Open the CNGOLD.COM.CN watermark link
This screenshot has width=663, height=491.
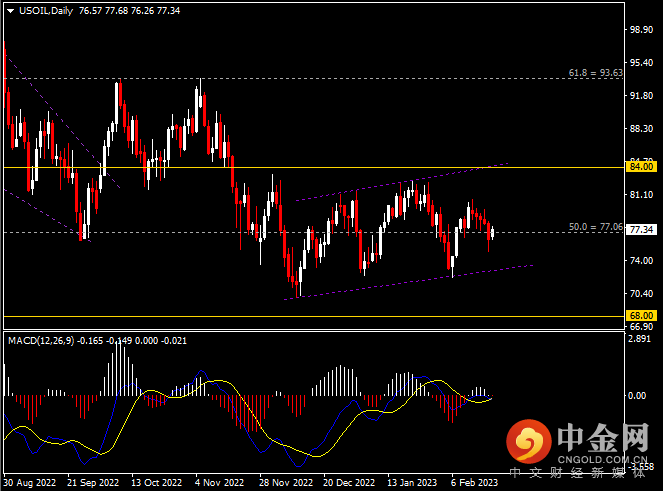click(x=590, y=459)
